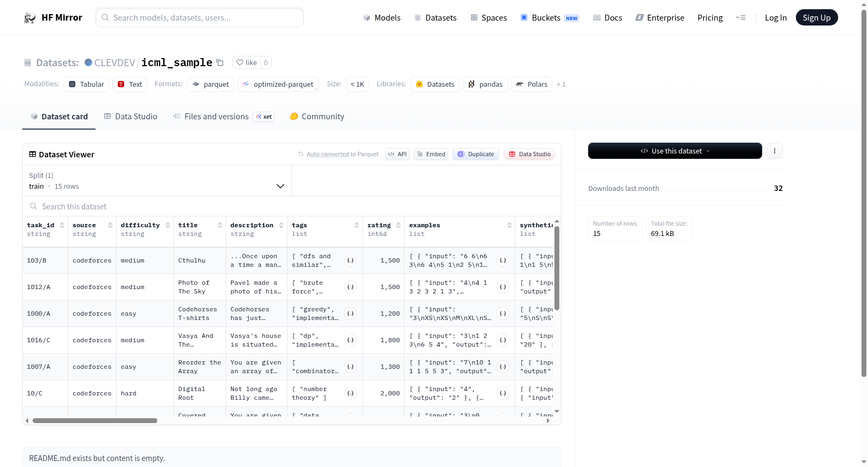
Task: Filter by Text modality tag
Action: point(130,84)
